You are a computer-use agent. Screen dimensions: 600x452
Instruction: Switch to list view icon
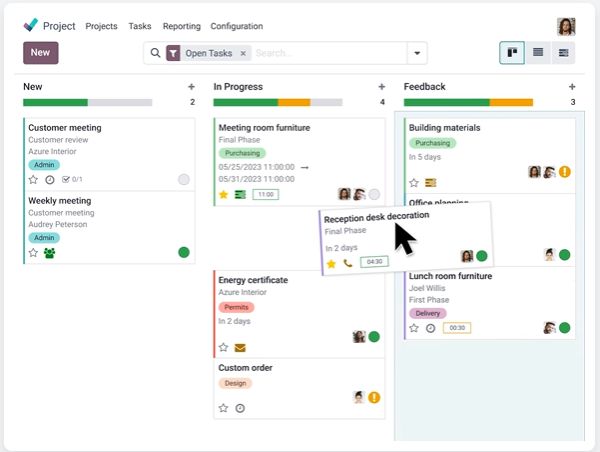tap(538, 53)
